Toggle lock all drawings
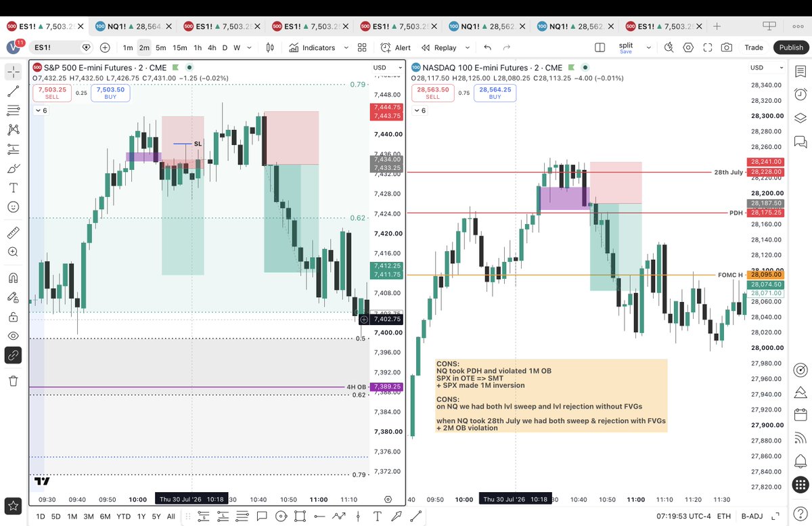Viewport: 812px width, 526px height. click(14, 316)
